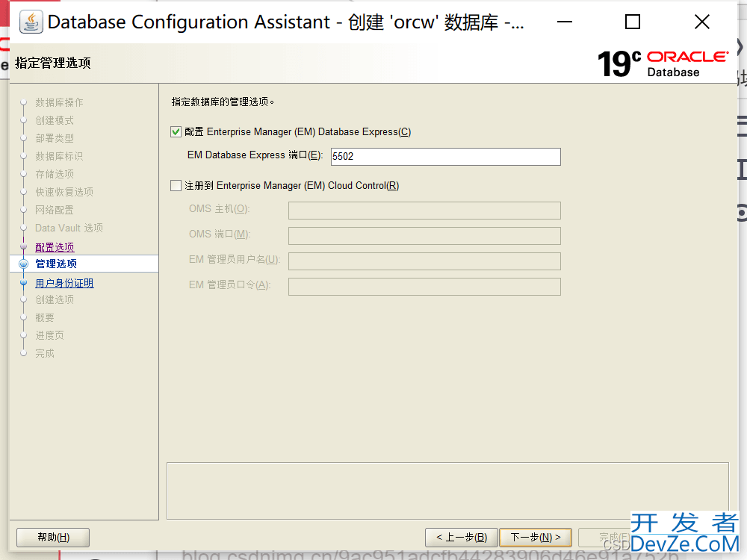This screenshot has height=560, width=747.
Task: Click the 数据库标识 step label
Action: 59,156
